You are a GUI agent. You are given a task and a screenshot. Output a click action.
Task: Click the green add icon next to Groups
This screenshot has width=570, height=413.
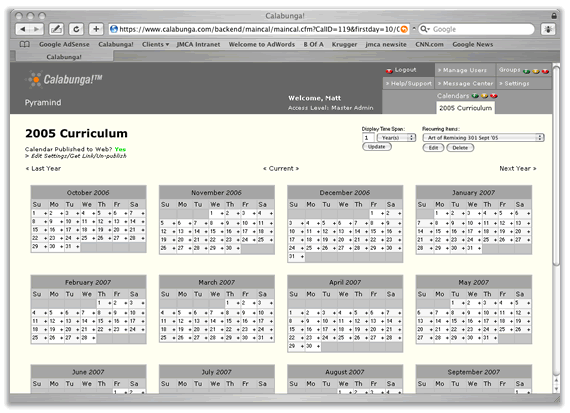coord(526,71)
